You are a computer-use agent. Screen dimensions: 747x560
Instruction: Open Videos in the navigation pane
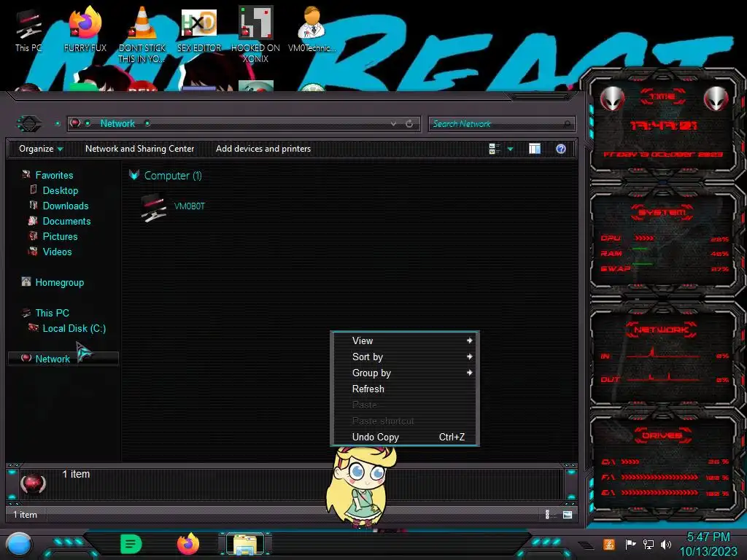click(x=57, y=252)
